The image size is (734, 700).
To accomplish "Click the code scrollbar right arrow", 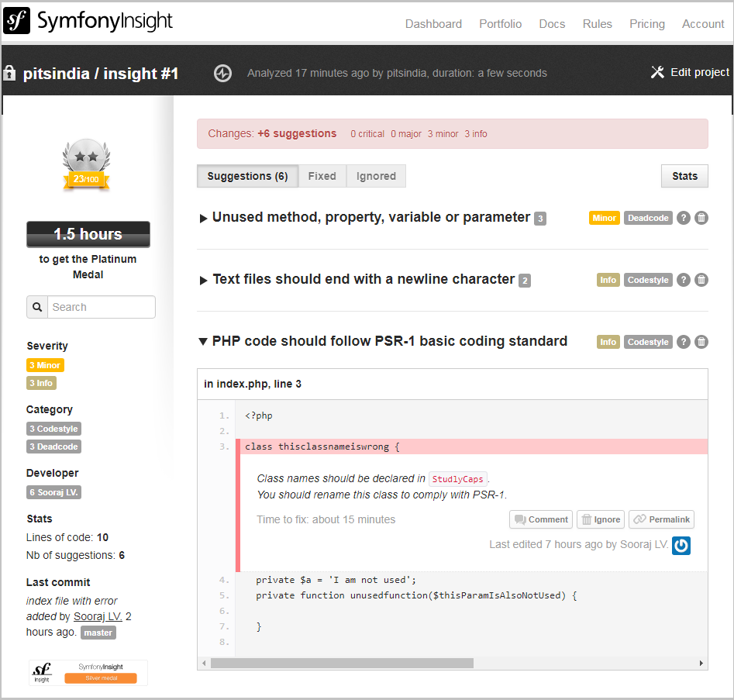I will pos(701,663).
